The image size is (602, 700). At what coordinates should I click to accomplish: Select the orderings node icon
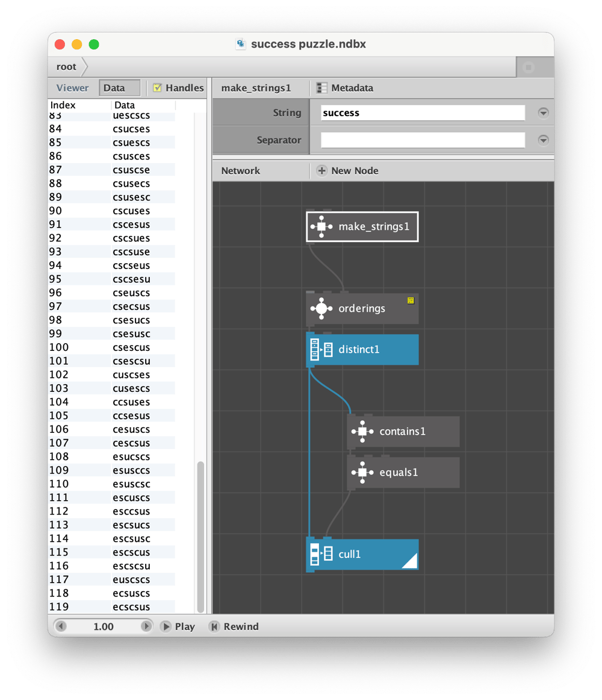point(321,309)
